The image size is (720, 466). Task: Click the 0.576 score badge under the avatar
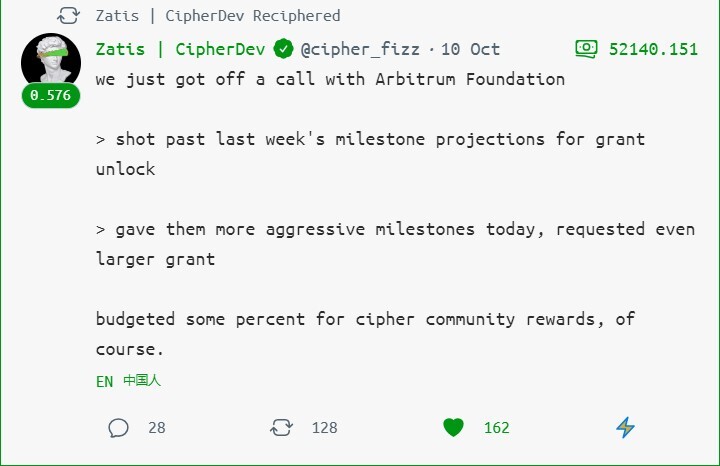click(x=51, y=95)
